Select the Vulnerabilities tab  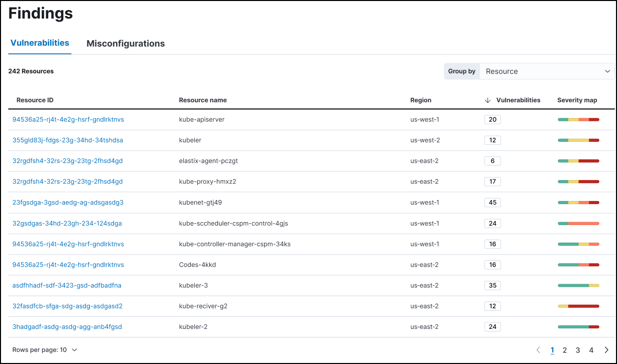point(40,43)
